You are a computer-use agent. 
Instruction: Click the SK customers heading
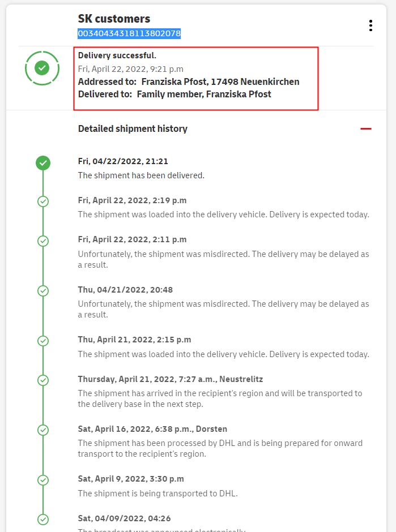click(x=114, y=19)
